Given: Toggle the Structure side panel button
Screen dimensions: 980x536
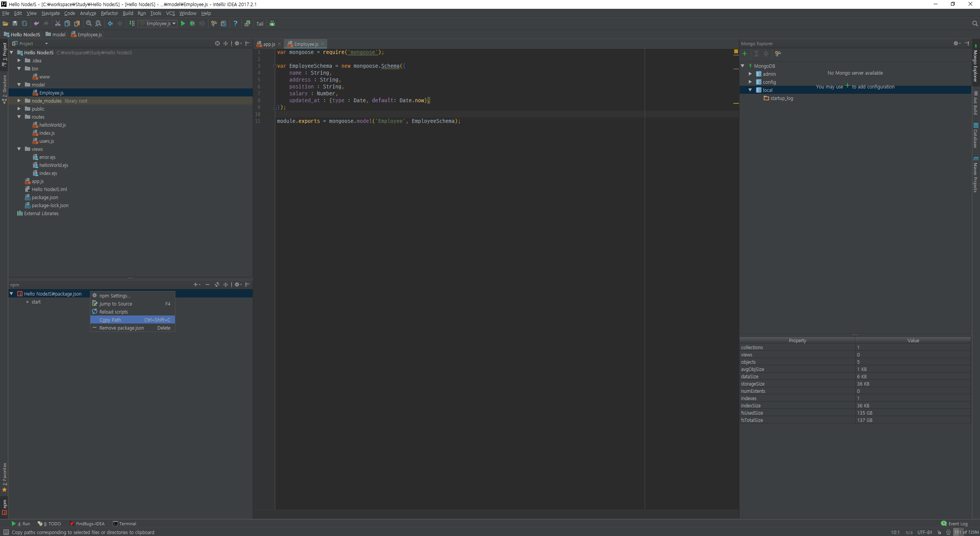Looking at the screenshot, I should (5, 89).
